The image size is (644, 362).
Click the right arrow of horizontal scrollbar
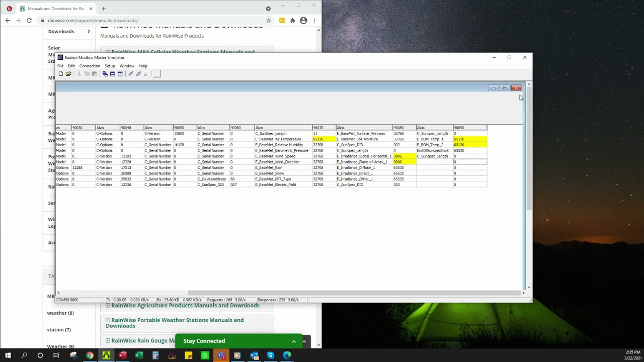coord(523,293)
